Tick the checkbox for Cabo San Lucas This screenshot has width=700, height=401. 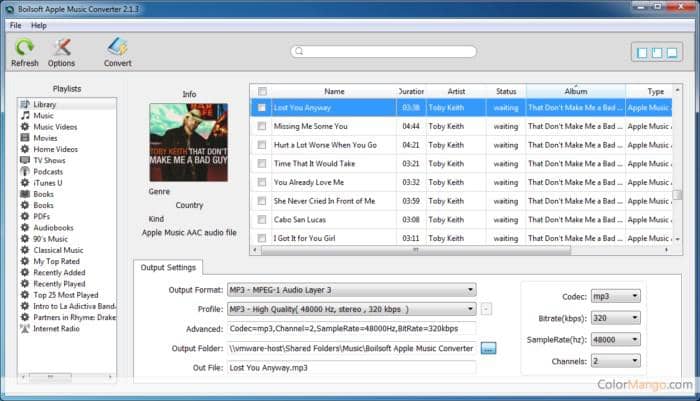(x=262, y=219)
